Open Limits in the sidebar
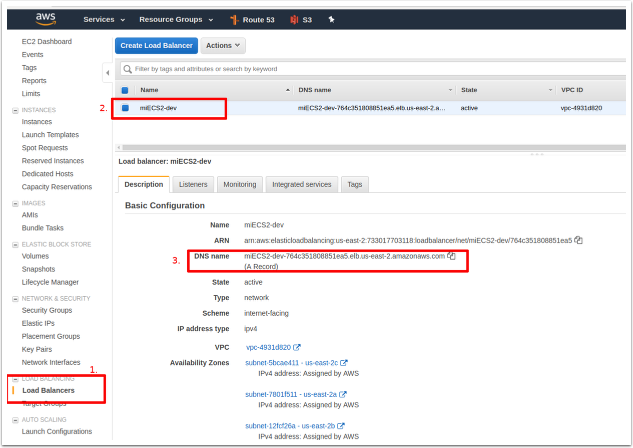 tap(31, 93)
